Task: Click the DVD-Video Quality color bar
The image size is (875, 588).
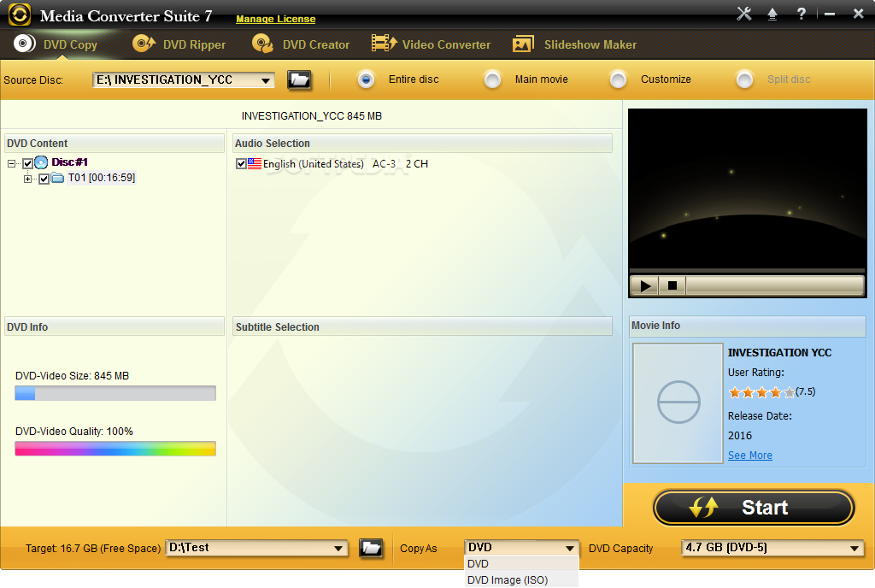Action: point(115,449)
